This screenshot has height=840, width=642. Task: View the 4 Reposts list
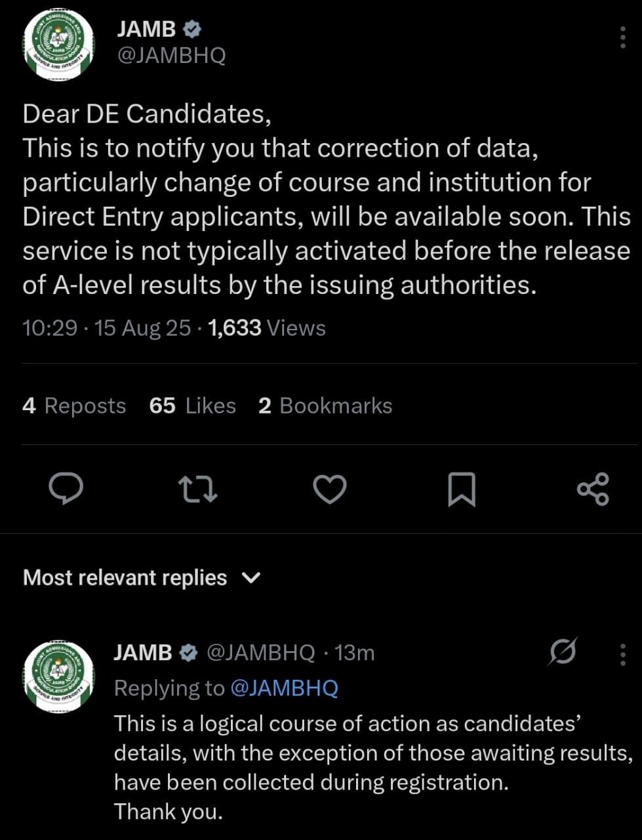click(73, 406)
